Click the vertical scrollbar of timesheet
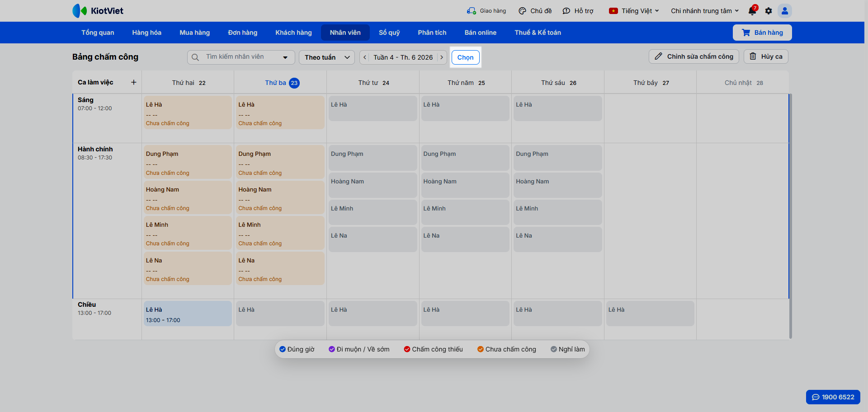Screen dimensions: 868x412 (791, 216)
